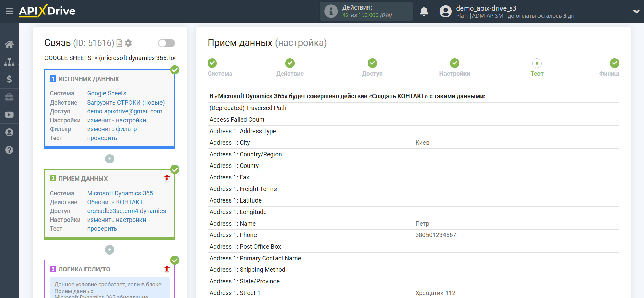The width and height of the screenshot is (644, 298).
Task: Delete the Логика ЕСЛИ/ТО block
Action: 167,269
